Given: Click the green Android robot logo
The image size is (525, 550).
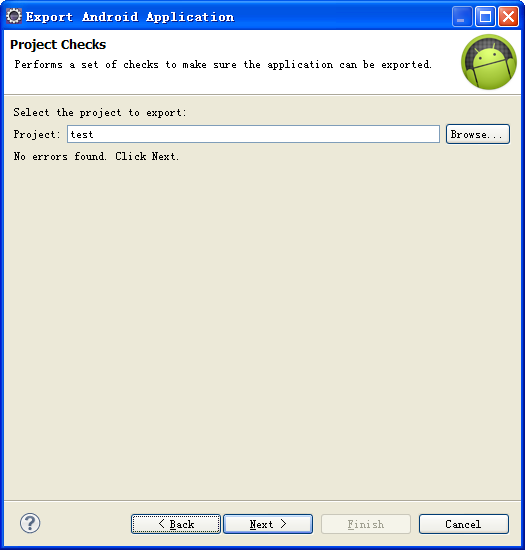Looking at the screenshot, I should (x=489, y=62).
